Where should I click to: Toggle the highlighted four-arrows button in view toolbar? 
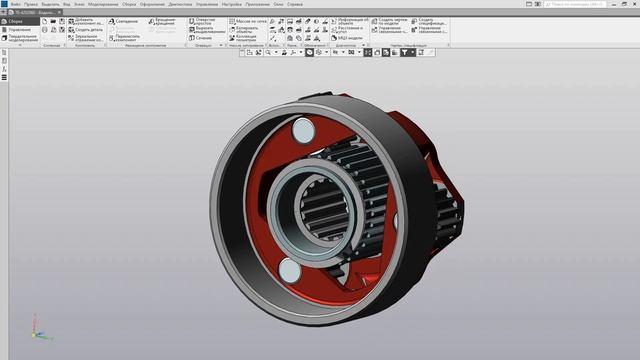pyautogui.click(x=368, y=52)
